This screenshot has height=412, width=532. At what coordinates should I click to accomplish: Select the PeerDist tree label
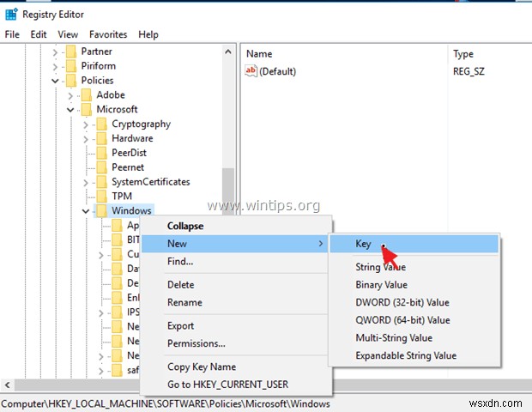pos(130,153)
